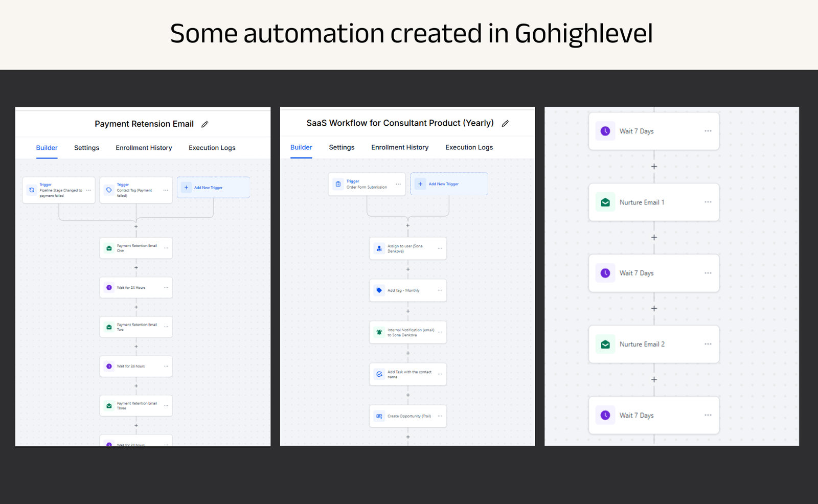Click the purple clock icon on first Wait 7 Days
Viewport: 818px width, 504px height.
pyautogui.click(x=605, y=131)
